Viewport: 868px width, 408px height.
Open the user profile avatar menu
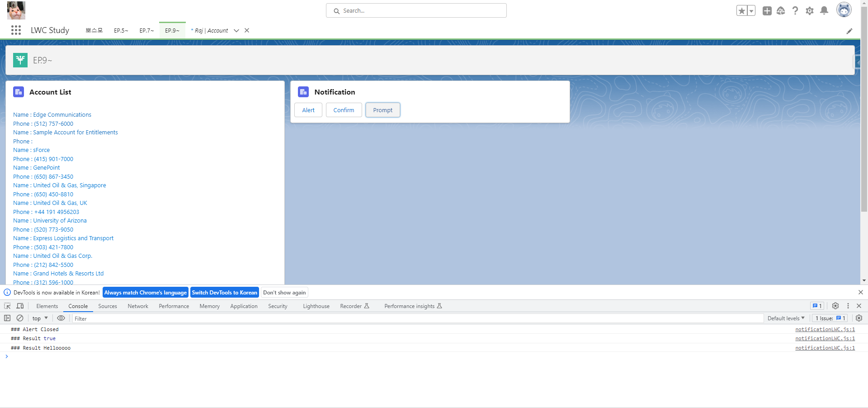pos(844,10)
